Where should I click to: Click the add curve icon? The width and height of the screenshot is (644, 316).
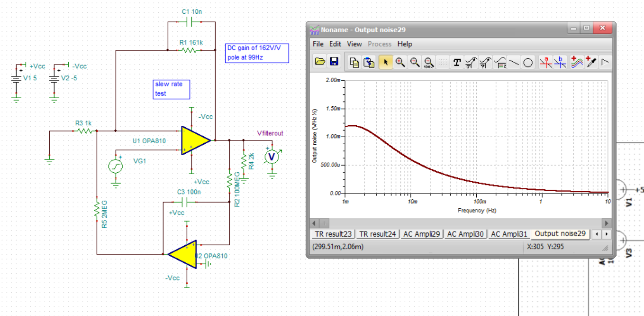pyautogui.click(x=577, y=62)
